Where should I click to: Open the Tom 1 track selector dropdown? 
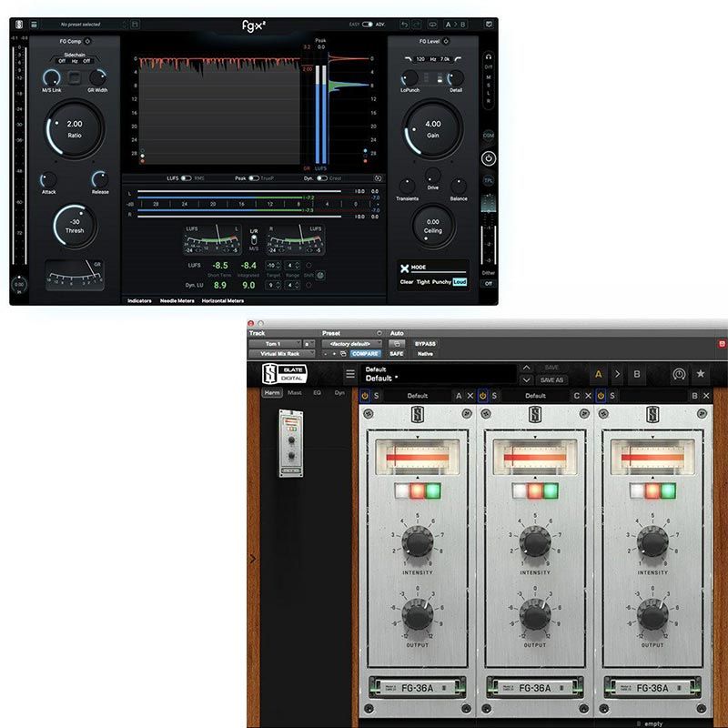(x=275, y=344)
